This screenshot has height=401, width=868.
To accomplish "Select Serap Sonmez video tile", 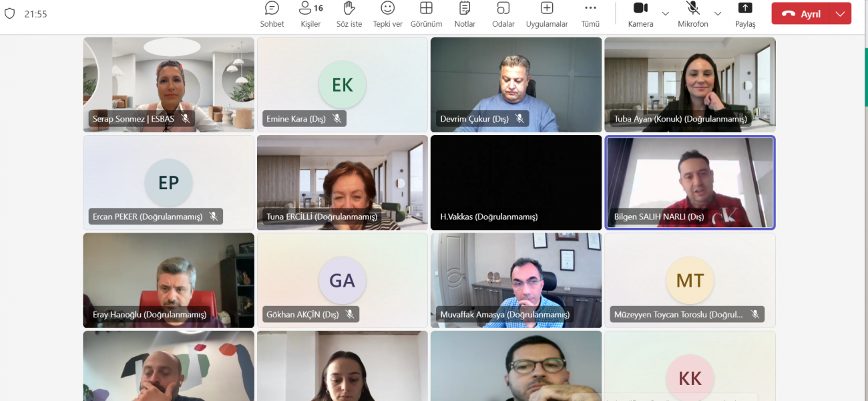I will [x=168, y=84].
